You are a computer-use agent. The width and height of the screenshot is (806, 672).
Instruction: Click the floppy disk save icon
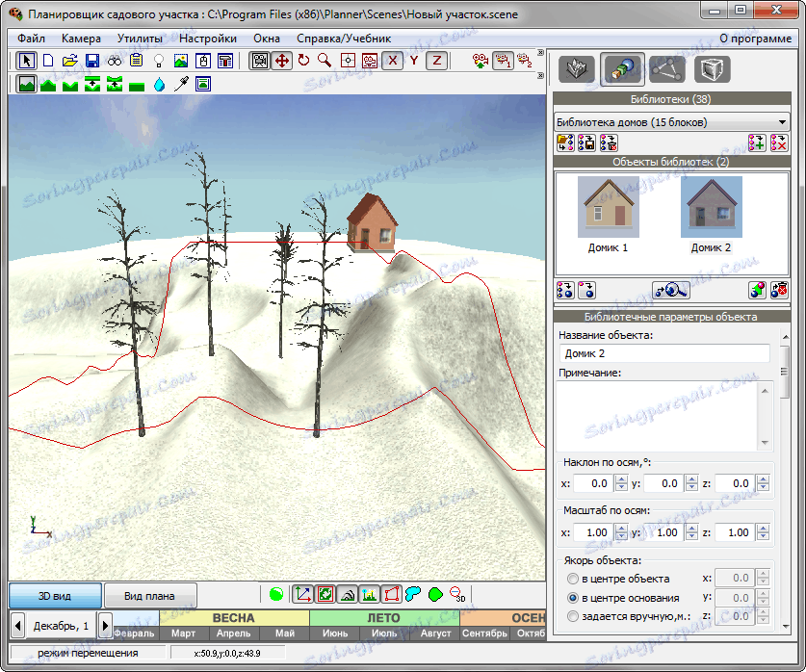click(92, 61)
